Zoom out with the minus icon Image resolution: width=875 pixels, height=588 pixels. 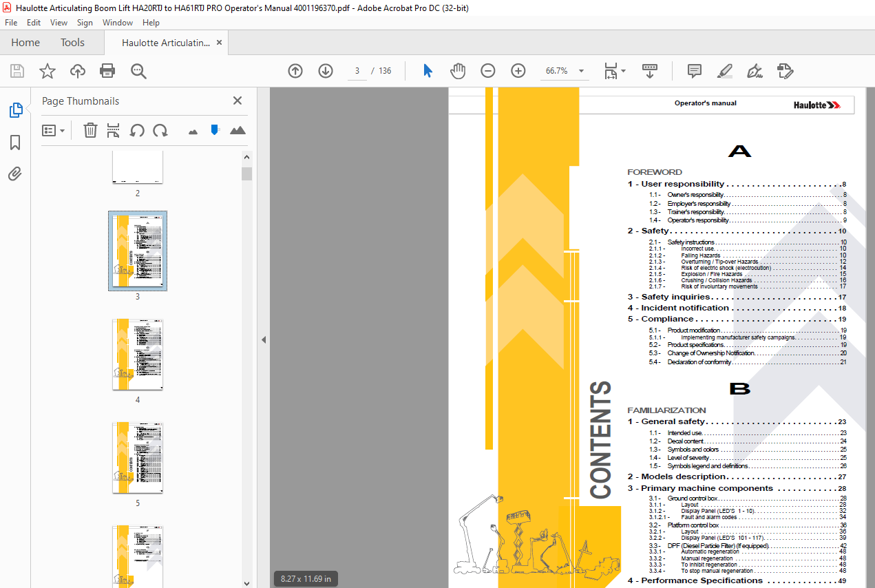[x=488, y=71]
